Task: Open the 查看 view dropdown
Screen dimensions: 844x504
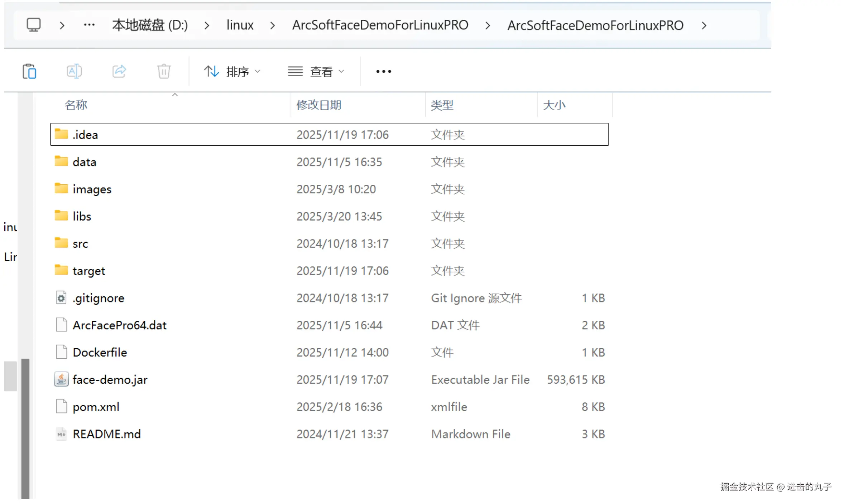Action: click(316, 72)
